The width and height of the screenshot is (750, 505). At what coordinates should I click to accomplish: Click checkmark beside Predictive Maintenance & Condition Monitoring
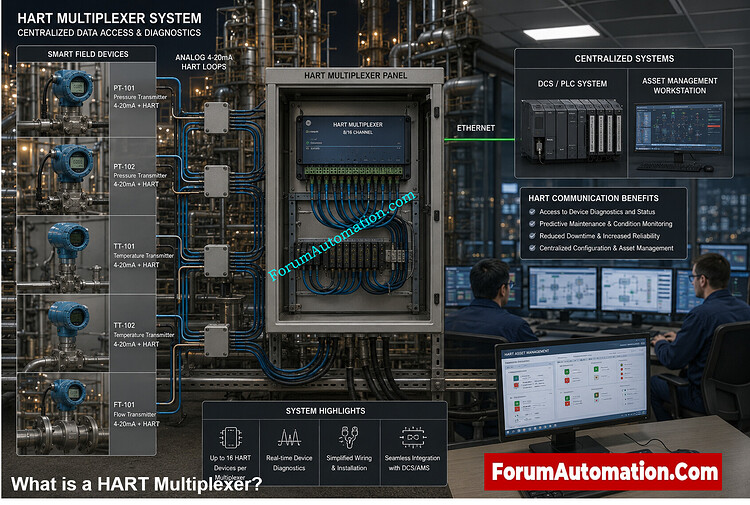tap(532, 223)
